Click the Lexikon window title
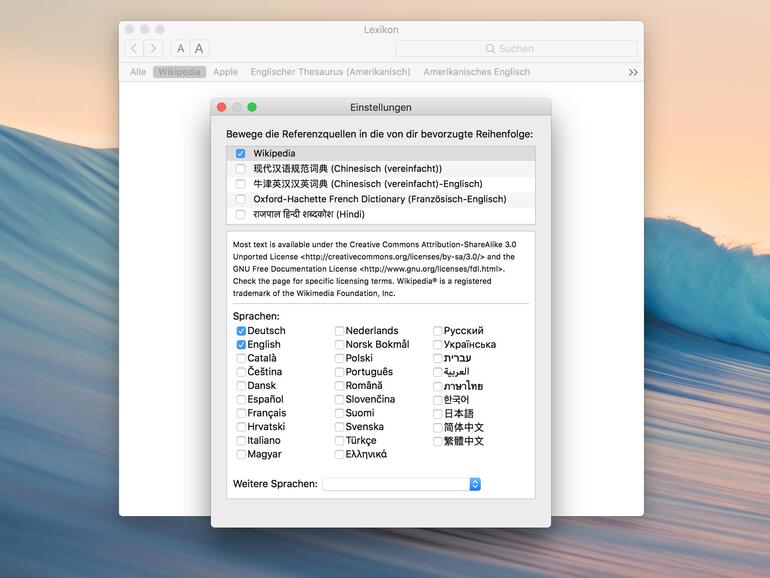770x578 pixels. (x=381, y=30)
